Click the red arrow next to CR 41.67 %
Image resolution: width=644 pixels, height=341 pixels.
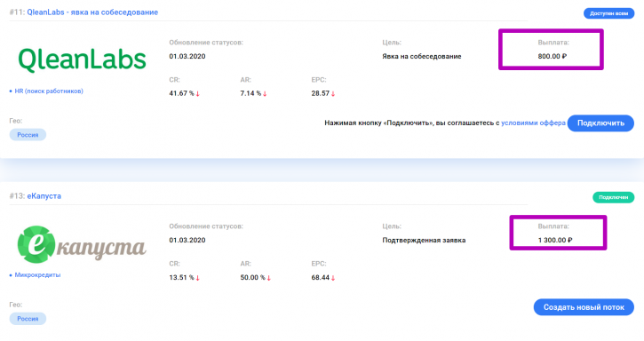[x=197, y=93]
